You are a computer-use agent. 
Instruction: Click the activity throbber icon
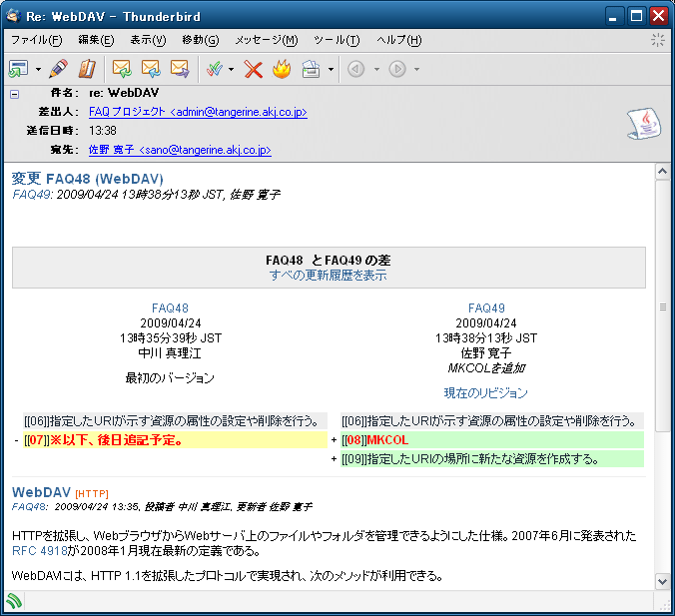click(x=657, y=40)
